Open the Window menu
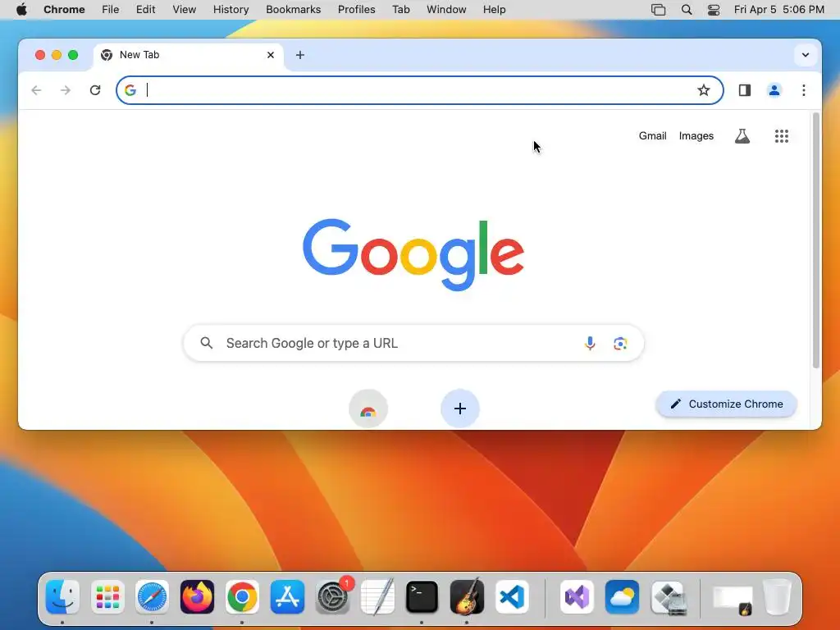Screen dimensions: 840x630 446,10
